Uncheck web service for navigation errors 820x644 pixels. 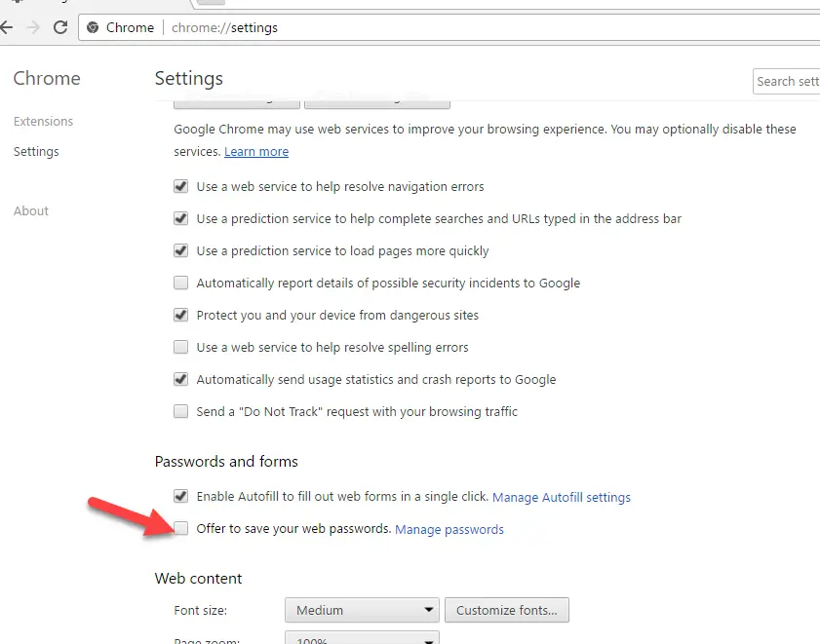point(181,186)
